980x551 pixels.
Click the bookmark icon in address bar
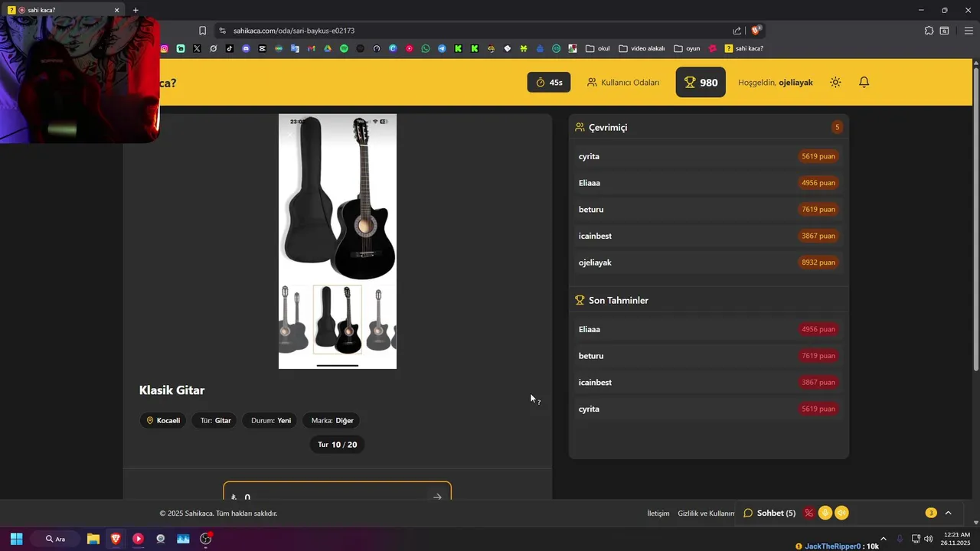202,31
